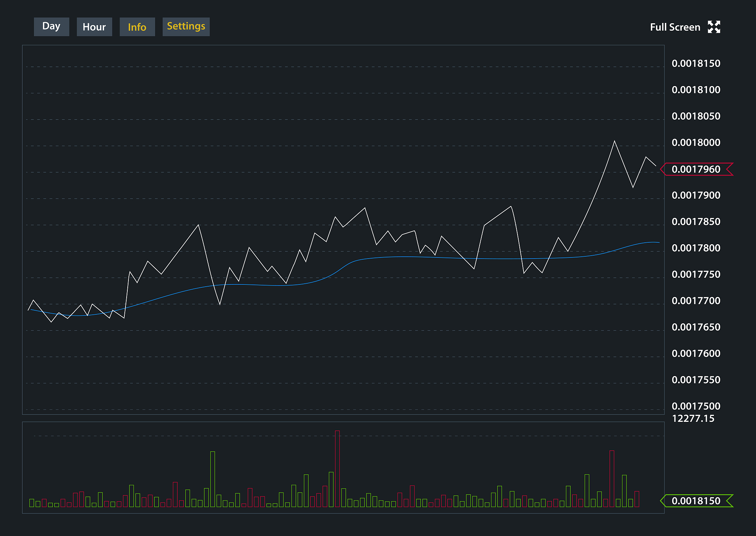
Task: Click the 0.0017500 price axis label
Action: [696, 406]
